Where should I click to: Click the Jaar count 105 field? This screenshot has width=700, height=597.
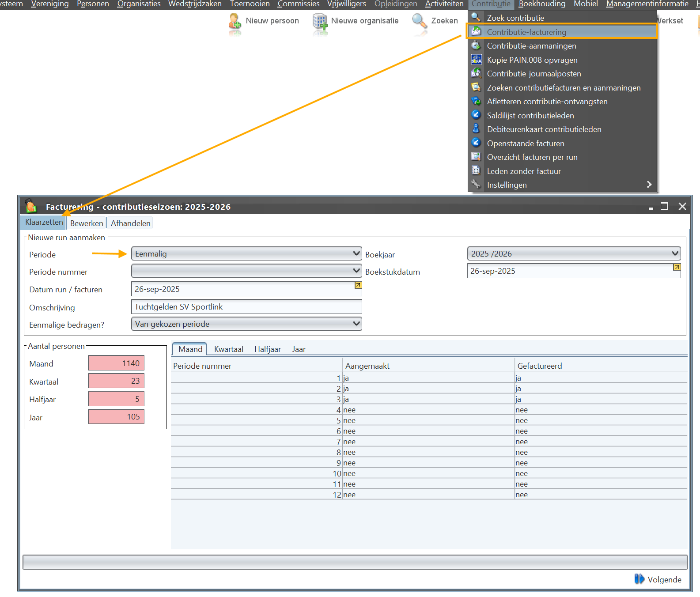coord(116,416)
